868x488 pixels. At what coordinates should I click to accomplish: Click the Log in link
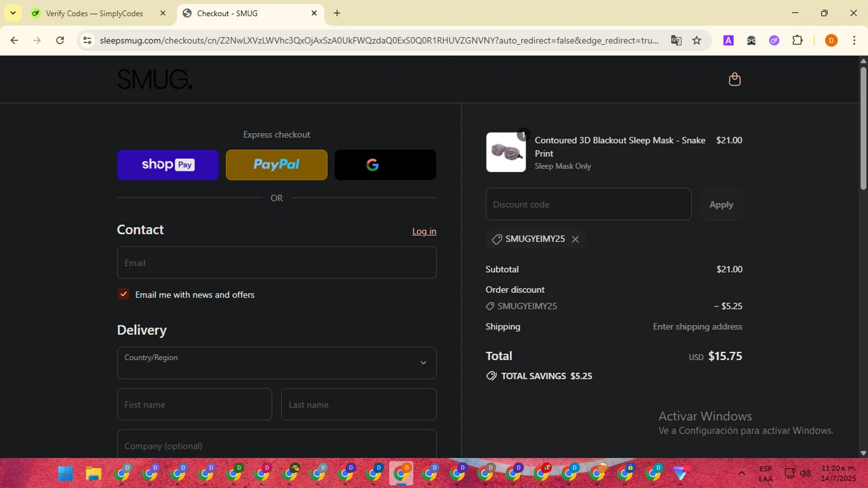[424, 231]
